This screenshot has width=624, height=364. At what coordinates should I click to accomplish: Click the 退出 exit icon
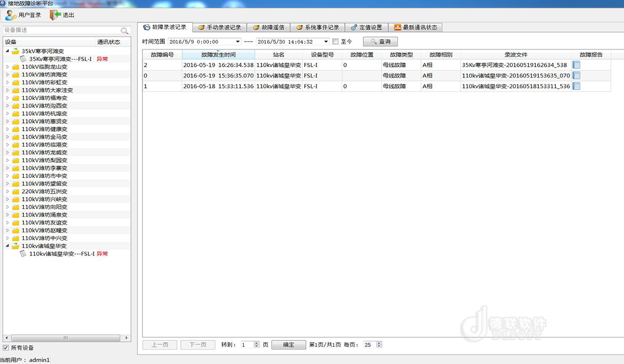(x=55, y=15)
